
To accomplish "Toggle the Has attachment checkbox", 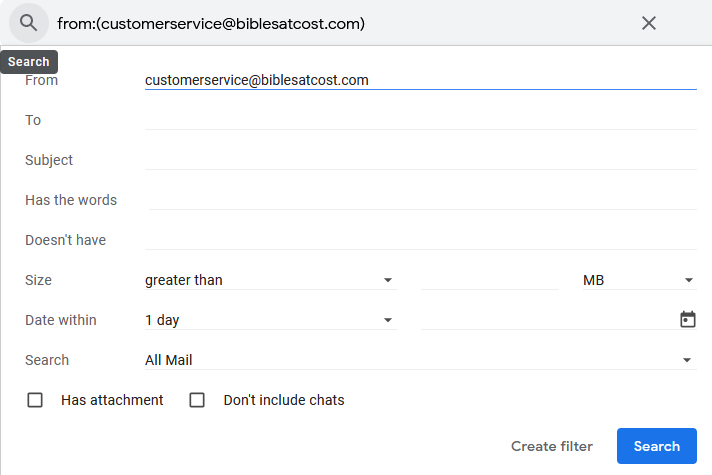I will coord(35,400).
